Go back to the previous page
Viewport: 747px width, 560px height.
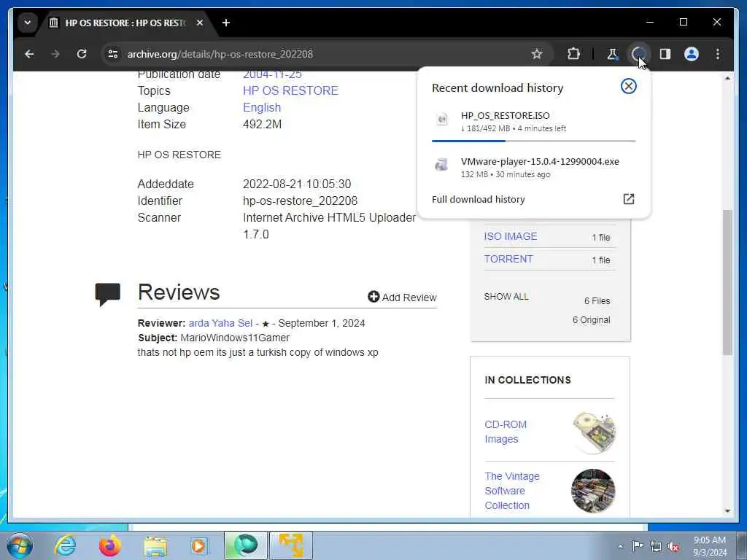[29, 54]
